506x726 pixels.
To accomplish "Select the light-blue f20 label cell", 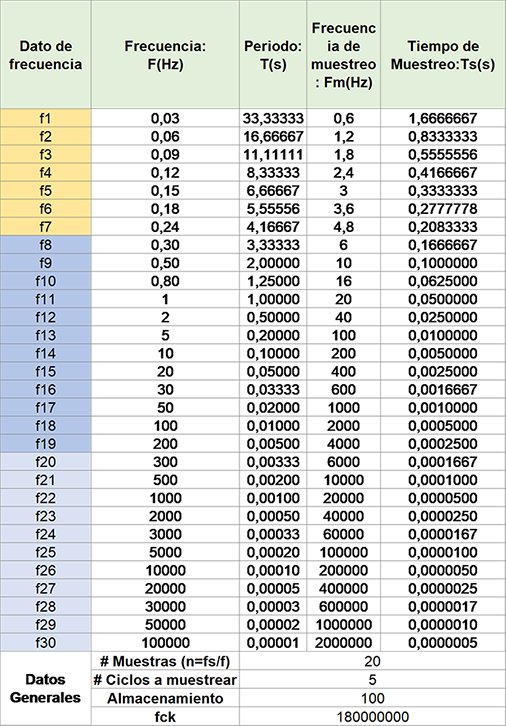I will [45, 462].
